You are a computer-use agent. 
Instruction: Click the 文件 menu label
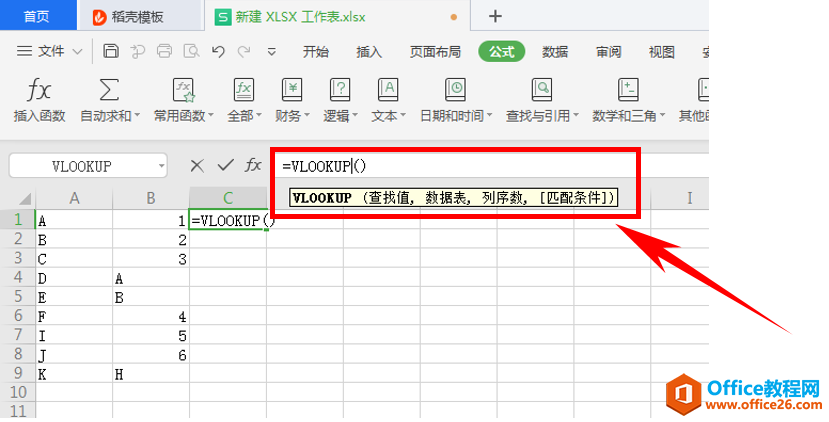click(51, 51)
